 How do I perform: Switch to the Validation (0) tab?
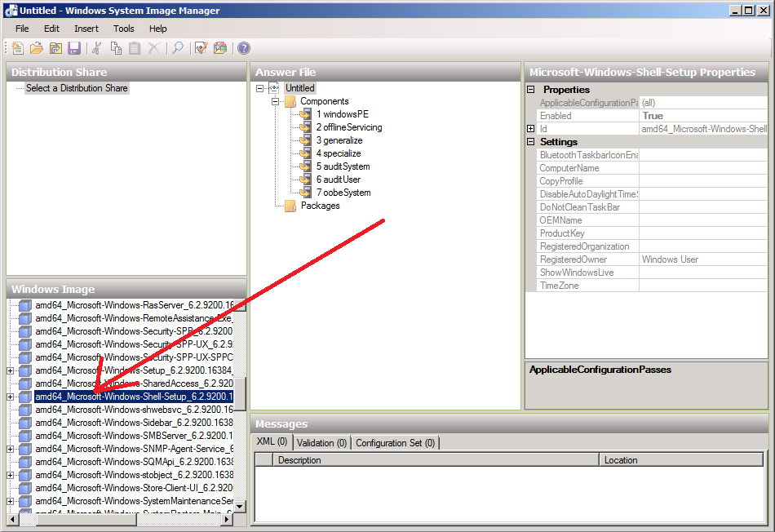(321, 443)
